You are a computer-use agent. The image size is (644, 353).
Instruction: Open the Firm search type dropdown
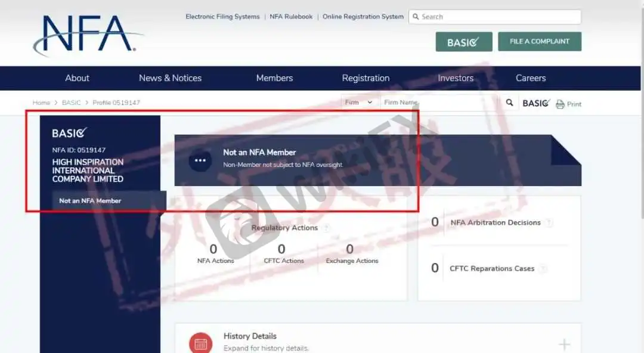(358, 103)
